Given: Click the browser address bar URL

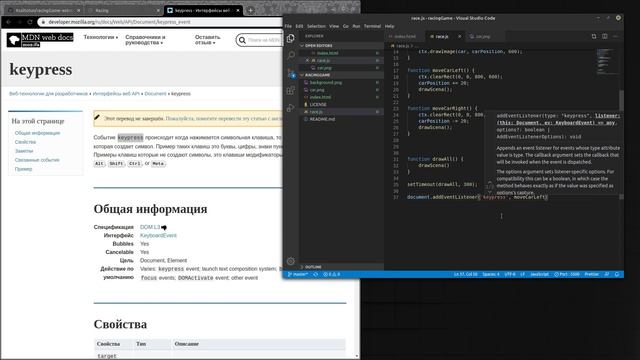Looking at the screenshot, I should [119, 22].
